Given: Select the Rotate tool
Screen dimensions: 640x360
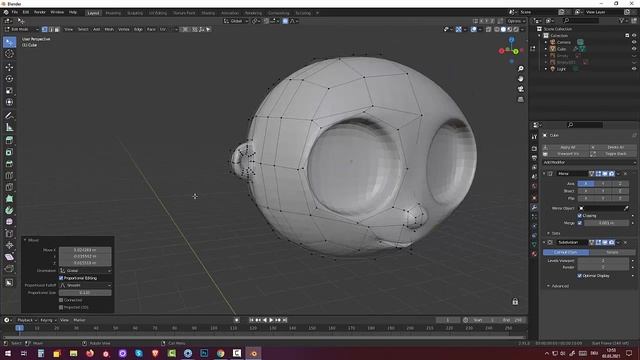Looking at the screenshot, I should pos(9,79).
